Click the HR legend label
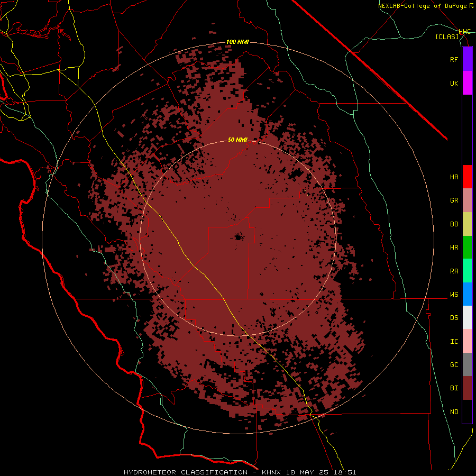Screen dimensions: 476x476 [454, 248]
